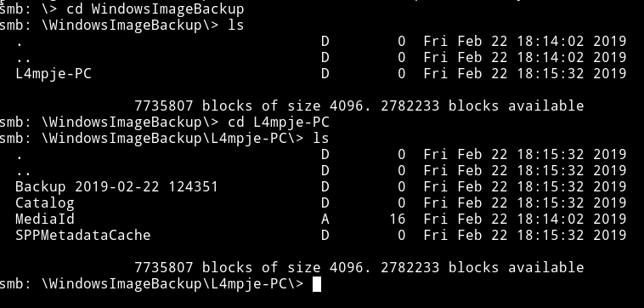This screenshot has height=308, width=644.
Task: Click the Backup 2019-02-22 124351 directory name
Action: [116, 186]
